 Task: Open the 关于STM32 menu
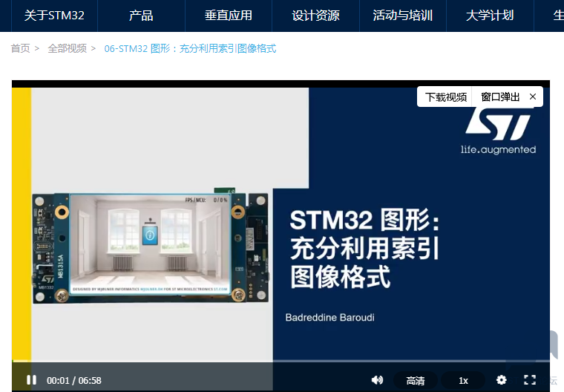tap(54, 16)
